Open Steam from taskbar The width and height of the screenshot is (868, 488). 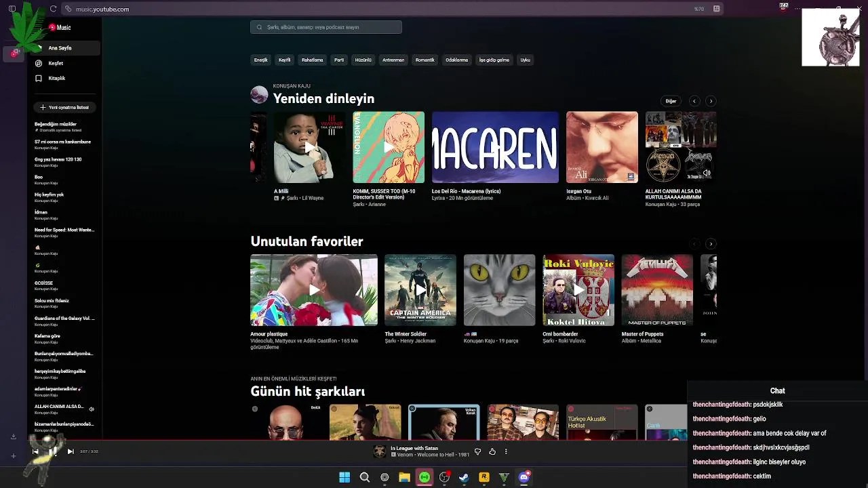click(x=464, y=477)
